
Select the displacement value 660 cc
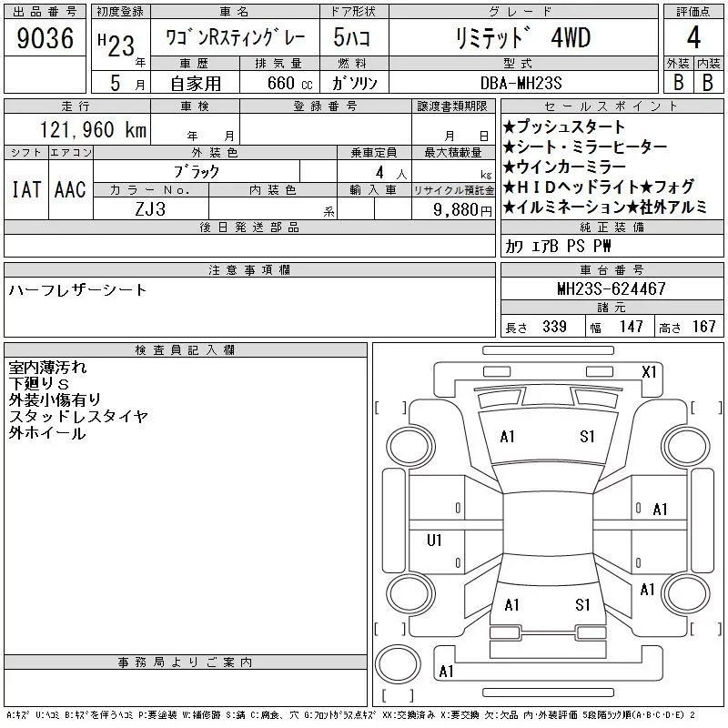click(289, 84)
